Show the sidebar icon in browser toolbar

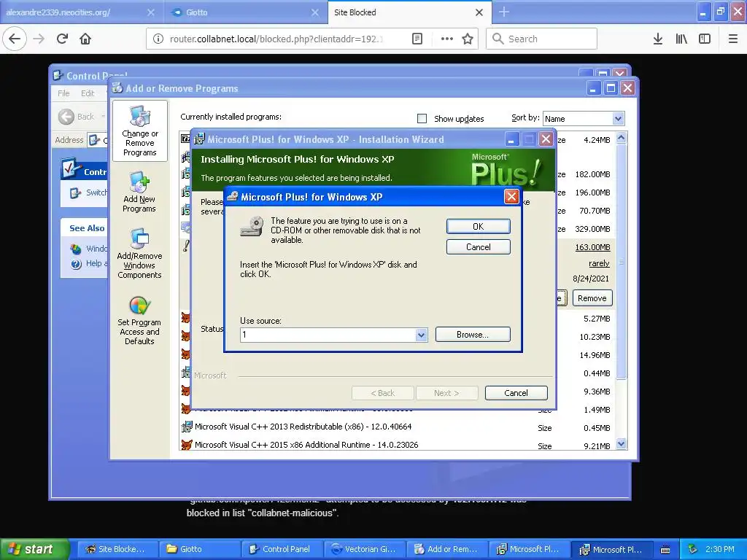coord(705,39)
